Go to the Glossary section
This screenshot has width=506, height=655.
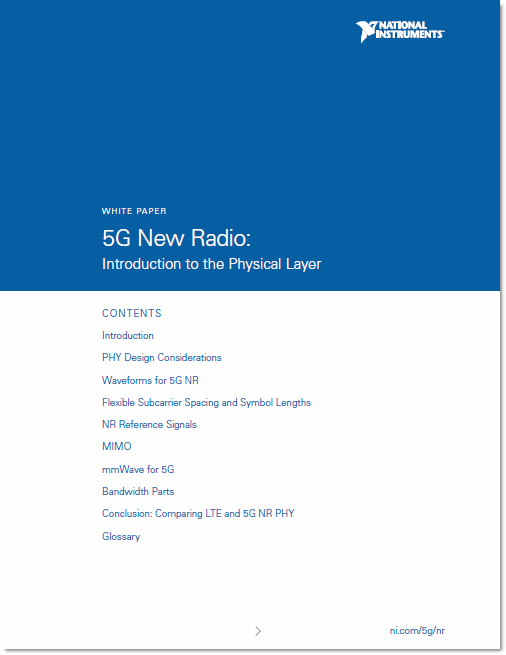(121, 536)
